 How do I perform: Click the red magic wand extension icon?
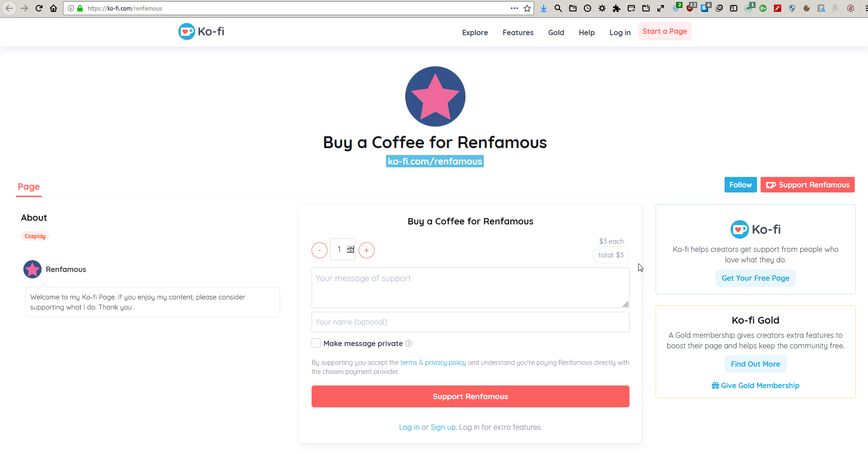[x=778, y=8]
